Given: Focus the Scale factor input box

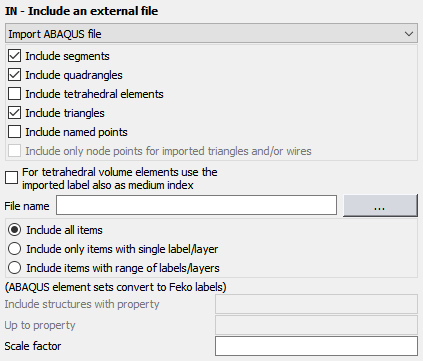Looking at the screenshot, I should (x=316, y=346).
